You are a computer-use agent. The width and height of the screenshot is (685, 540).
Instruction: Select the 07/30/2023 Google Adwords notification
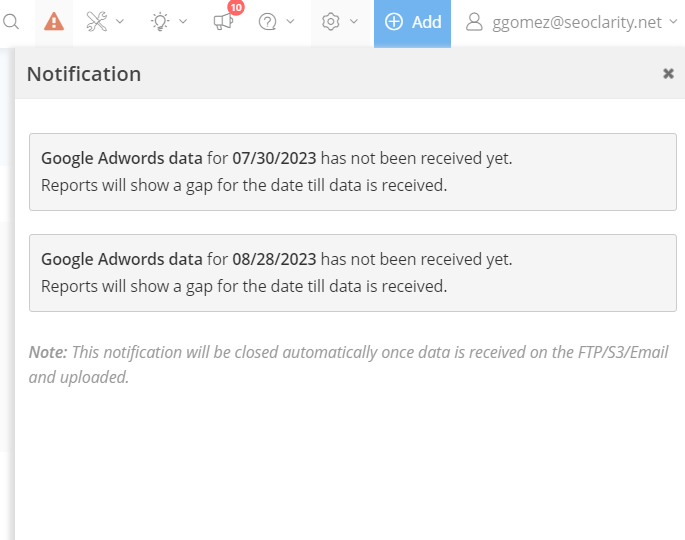[353, 172]
